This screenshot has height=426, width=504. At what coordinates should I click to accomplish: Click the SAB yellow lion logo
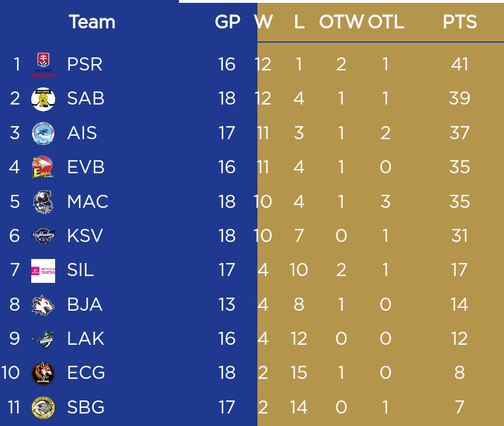43,99
